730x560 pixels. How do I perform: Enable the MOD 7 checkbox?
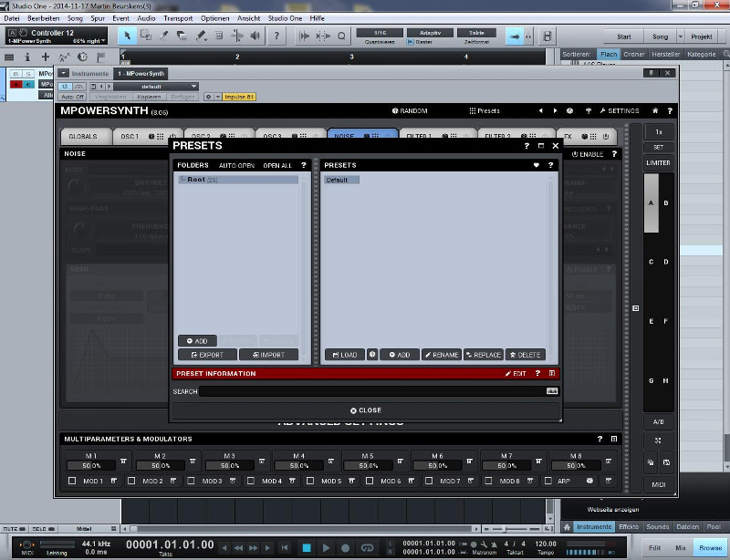pyautogui.click(x=429, y=481)
